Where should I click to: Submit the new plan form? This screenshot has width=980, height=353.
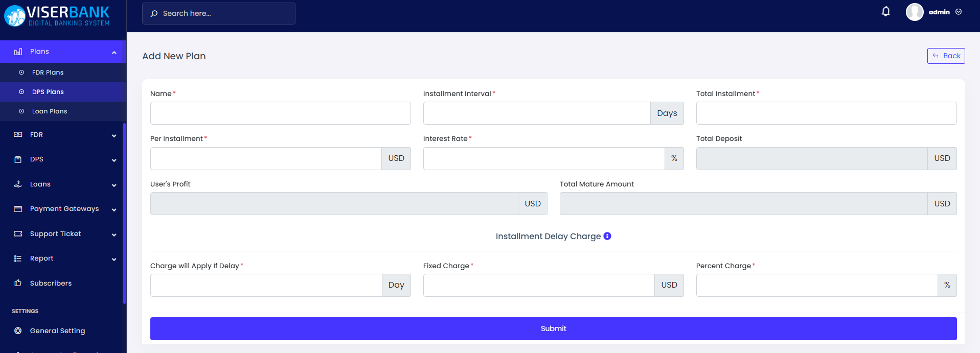[553, 328]
